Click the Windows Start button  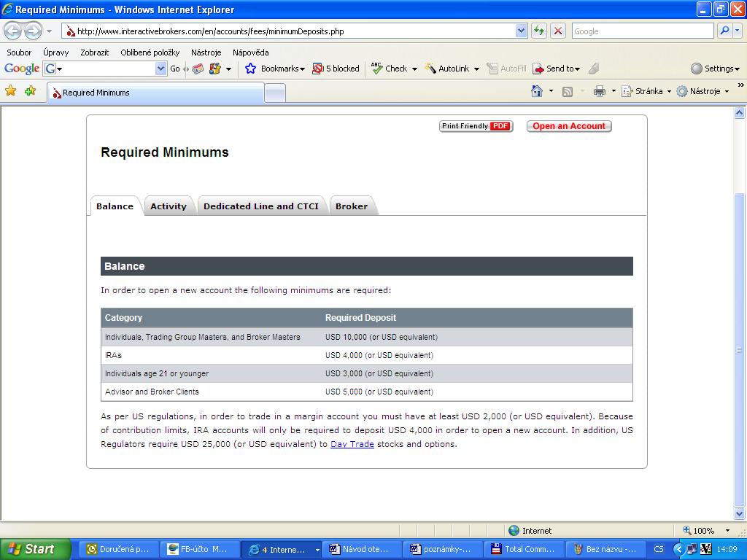[35, 549]
